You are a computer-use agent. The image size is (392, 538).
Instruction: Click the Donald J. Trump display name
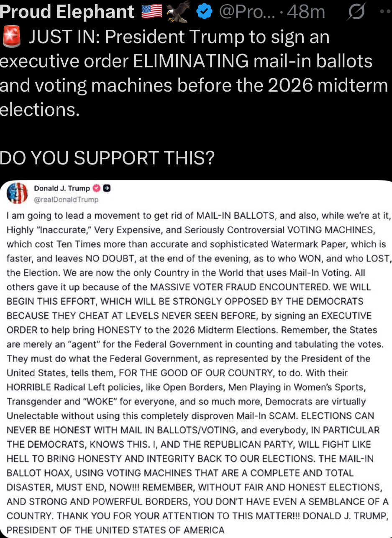[x=62, y=188]
